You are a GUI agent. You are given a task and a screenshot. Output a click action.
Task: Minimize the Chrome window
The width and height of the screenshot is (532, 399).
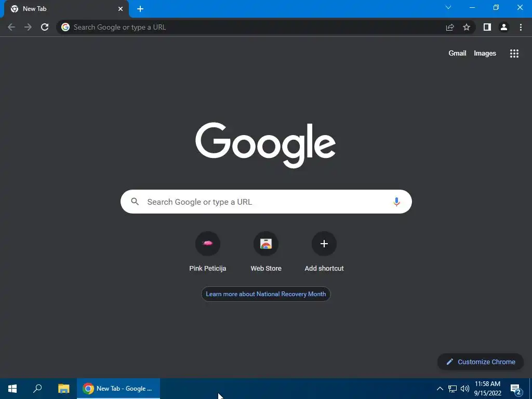472,7
